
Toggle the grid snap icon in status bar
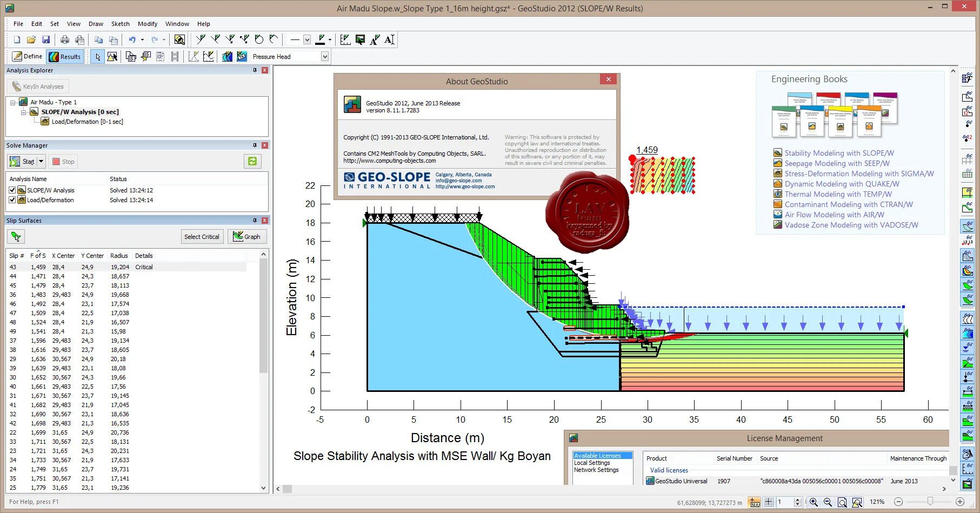click(x=769, y=502)
